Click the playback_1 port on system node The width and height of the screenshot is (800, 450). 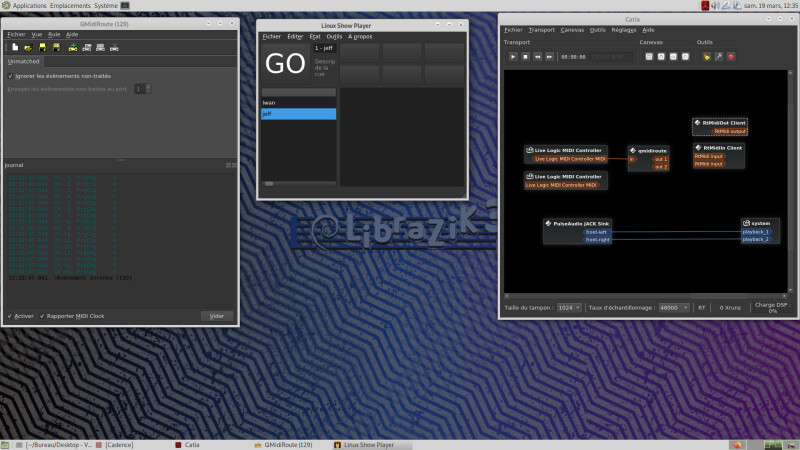[x=756, y=232]
